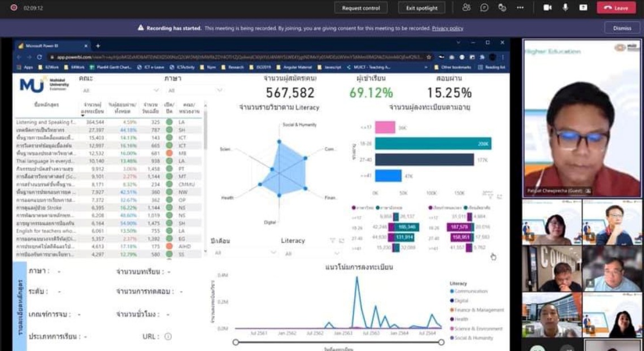
Task: Open the More actions ellipsis menu
Action: click(x=520, y=7)
